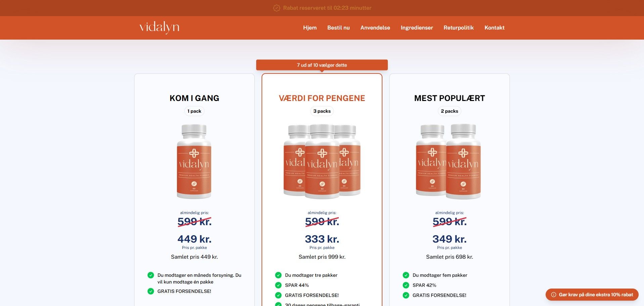Click the ekstra 10% rabat button

(x=593, y=295)
